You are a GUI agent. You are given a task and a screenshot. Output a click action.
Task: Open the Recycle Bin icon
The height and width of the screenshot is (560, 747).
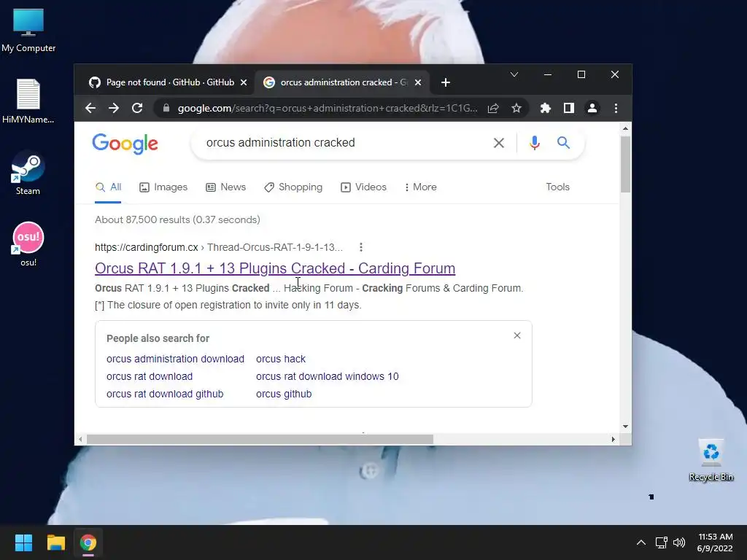tap(711, 460)
